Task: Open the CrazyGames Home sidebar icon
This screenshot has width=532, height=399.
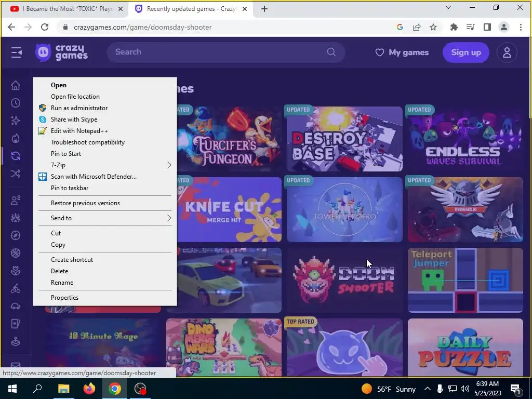Action: point(16,85)
